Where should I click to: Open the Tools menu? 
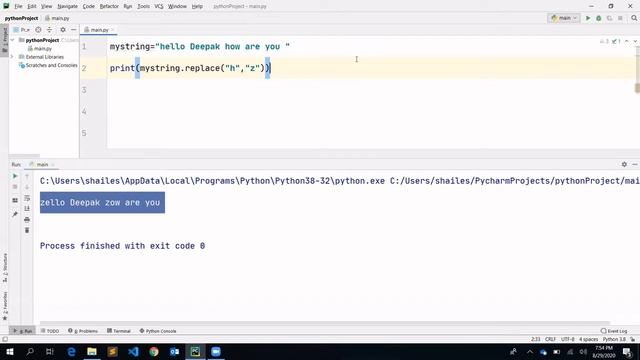click(143, 6)
